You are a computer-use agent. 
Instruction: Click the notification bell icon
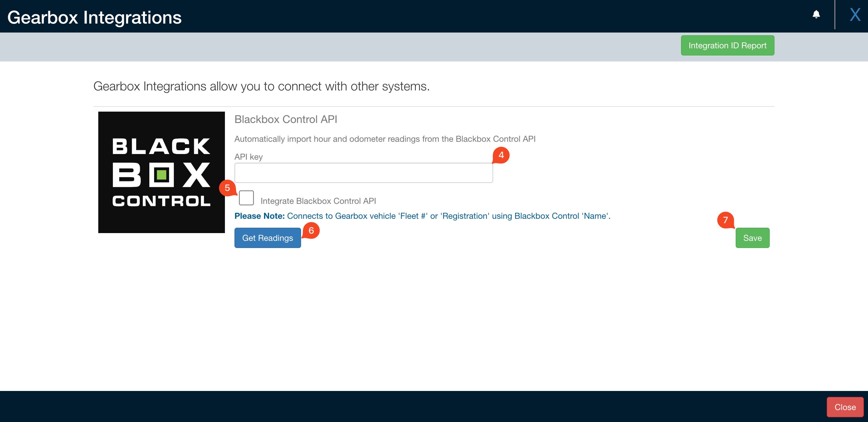816,15
